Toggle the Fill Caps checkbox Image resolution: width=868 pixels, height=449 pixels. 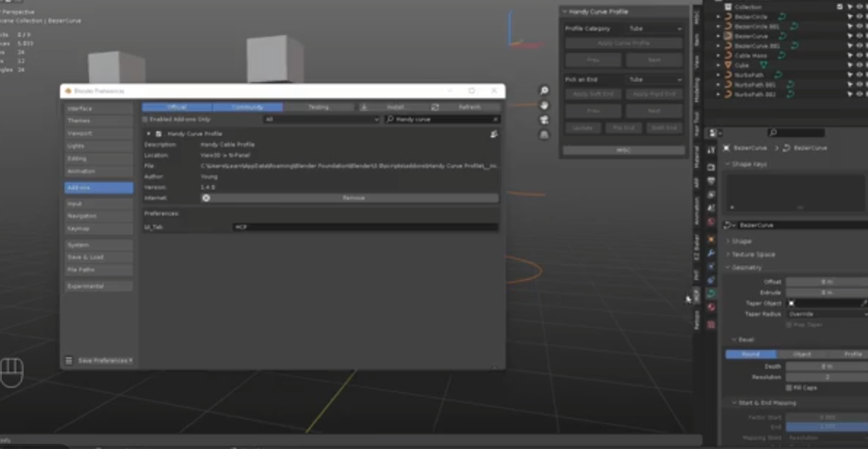click(x=789, y=388)
